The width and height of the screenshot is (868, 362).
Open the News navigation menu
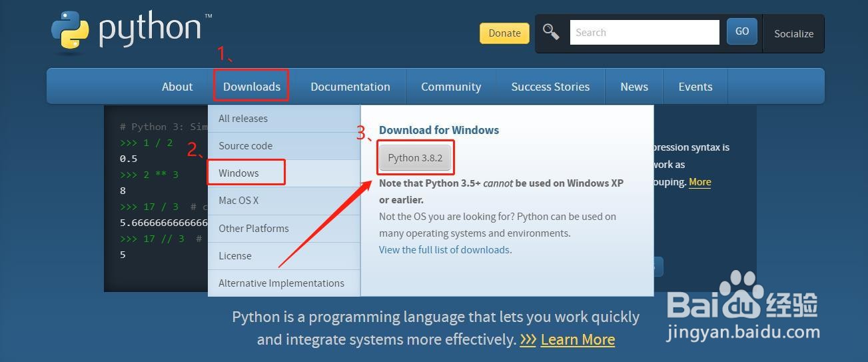634,87
